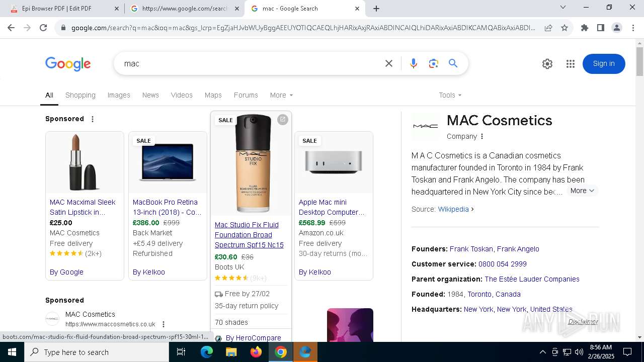Click the lipstick product image

tap(85, 162)
